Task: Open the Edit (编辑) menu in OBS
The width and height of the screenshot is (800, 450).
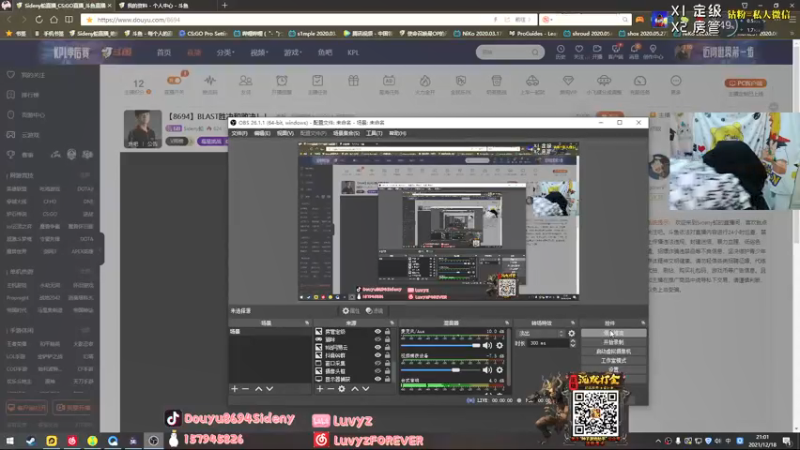Action: (262, 133)
